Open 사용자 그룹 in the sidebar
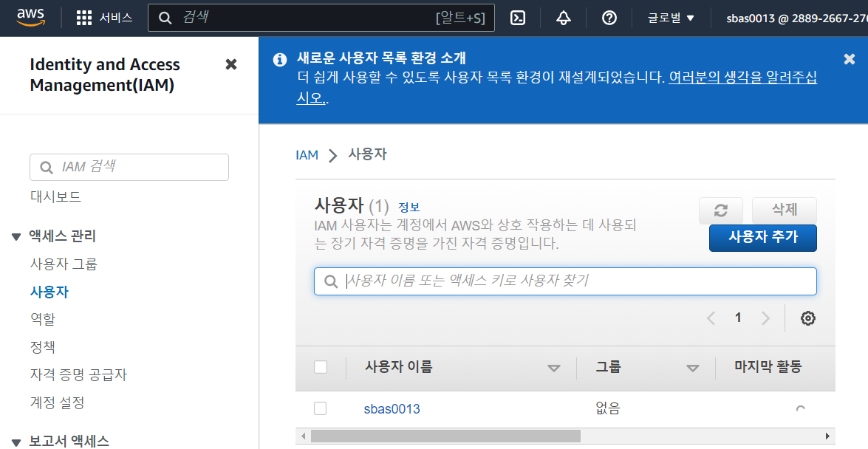Viewport: 868px width, 449px height. [x=64, y=264]
